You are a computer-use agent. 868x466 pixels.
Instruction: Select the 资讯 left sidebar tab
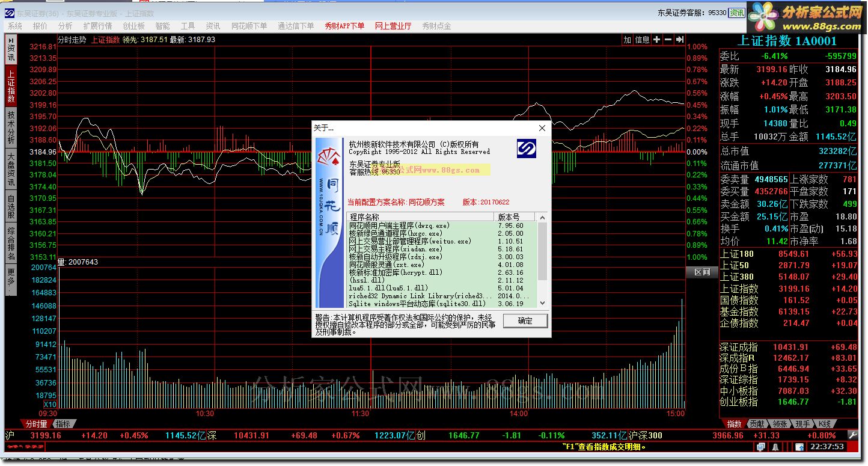click(x=11, y=51)
